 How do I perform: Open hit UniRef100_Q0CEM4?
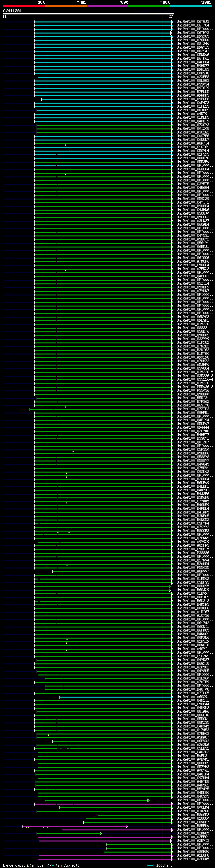pyautogui.click(x=193, y=807)
